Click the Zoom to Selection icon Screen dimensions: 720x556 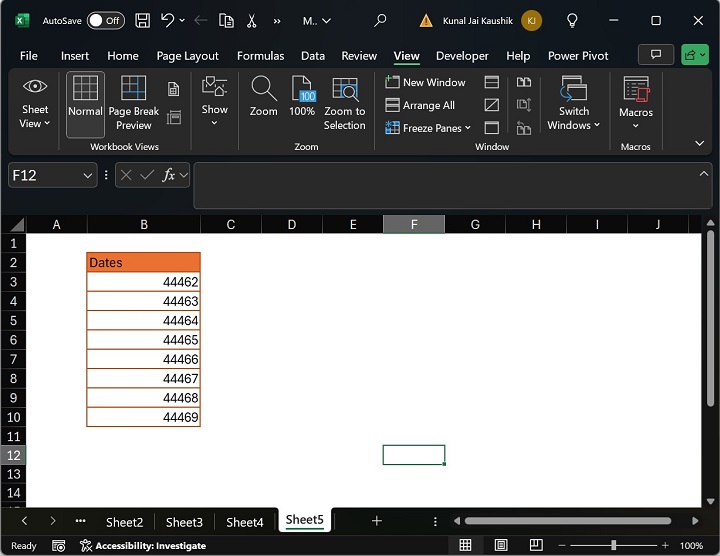click(x=344, y=89)
